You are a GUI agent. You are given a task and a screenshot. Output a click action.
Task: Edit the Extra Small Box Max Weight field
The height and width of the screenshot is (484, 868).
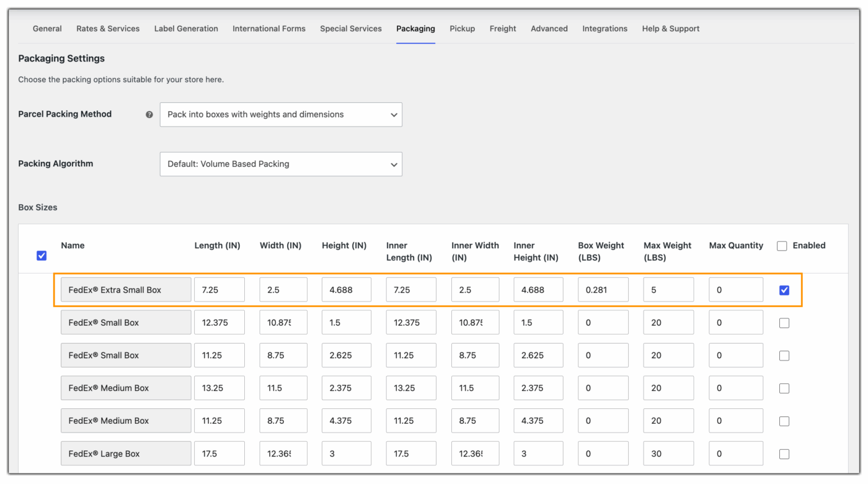click(668, 290)
